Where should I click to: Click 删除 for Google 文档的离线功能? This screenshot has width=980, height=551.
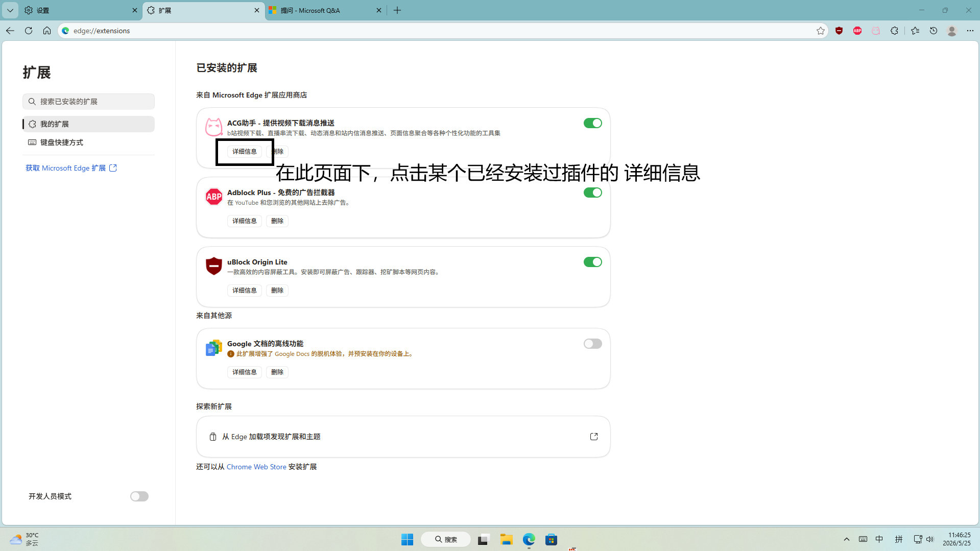(x=277, y=372)
